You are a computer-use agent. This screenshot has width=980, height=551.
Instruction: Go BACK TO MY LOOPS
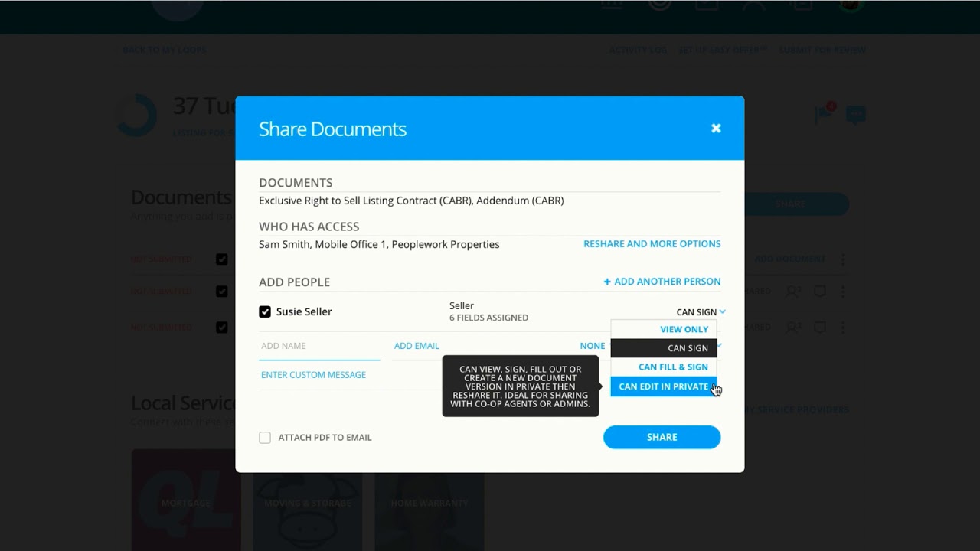(165, 51)
